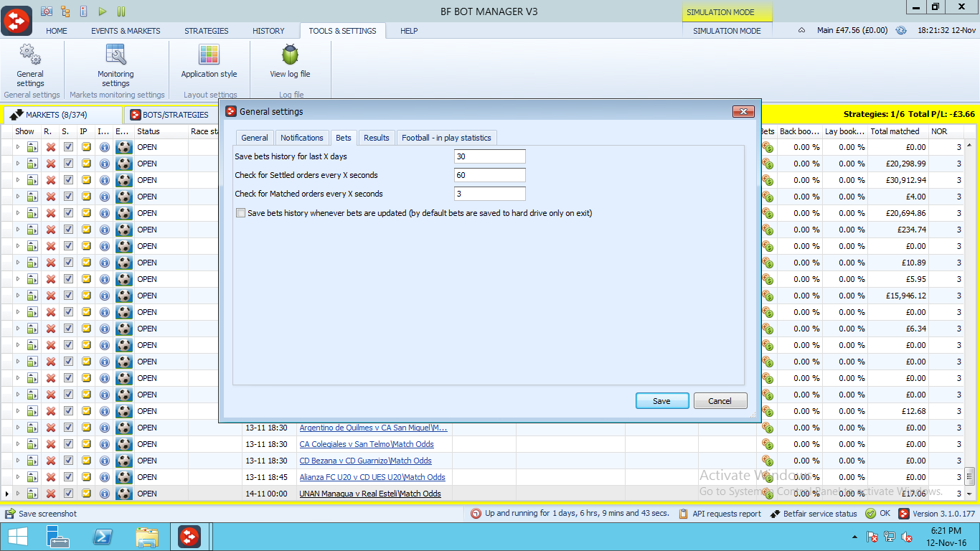Click the pause icon in title bar
Screen dimensions: 980x551
click(x=121, y=11)
